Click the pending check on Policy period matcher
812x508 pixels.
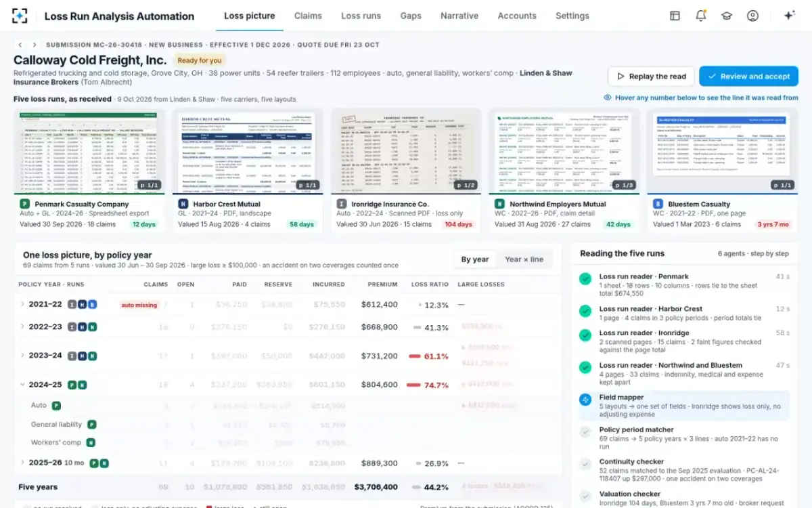585,432
